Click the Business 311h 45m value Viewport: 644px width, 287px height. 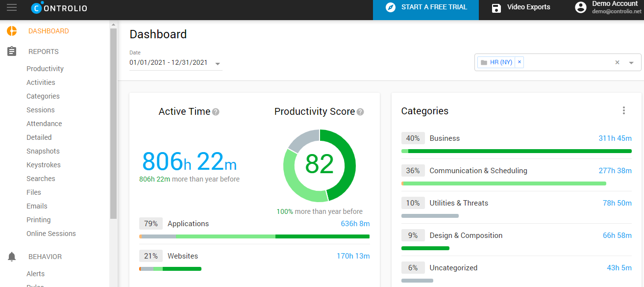615,138
